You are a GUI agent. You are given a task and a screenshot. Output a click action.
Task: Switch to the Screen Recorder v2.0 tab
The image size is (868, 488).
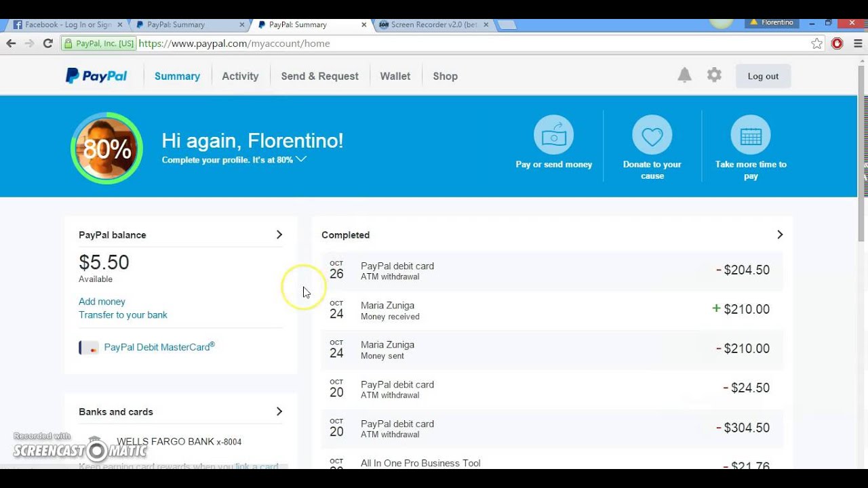pos(434,24)
